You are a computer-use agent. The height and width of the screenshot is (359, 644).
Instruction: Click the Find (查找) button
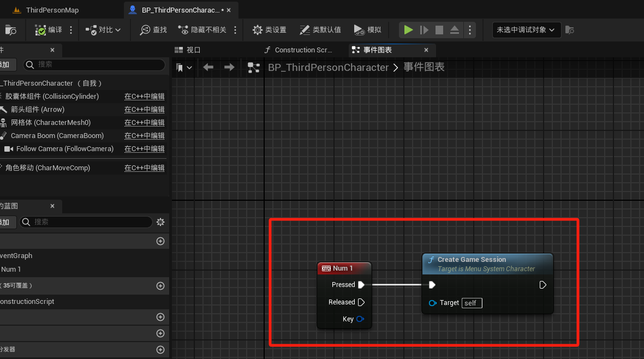coord(153,30)
